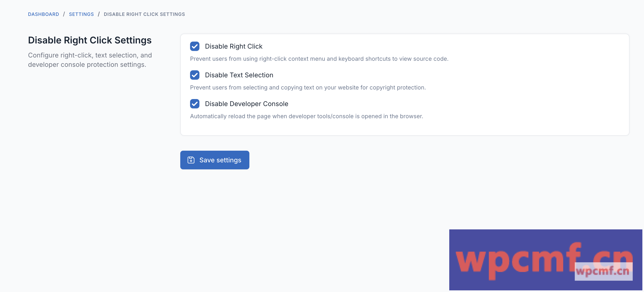This screenshot has width=644, height=292.
Task: Click the Disable Right Click label text
Action: pyautogui.click(x=234, y=46)
